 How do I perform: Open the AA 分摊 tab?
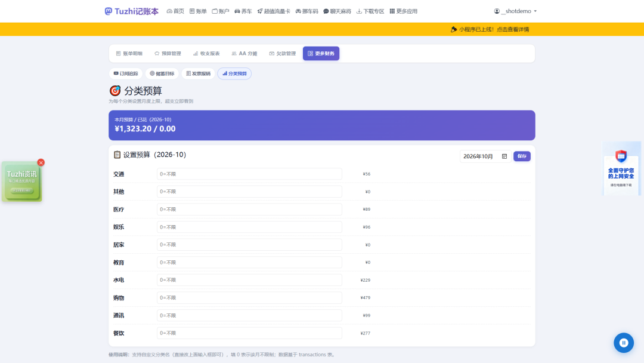pos(244,54)
